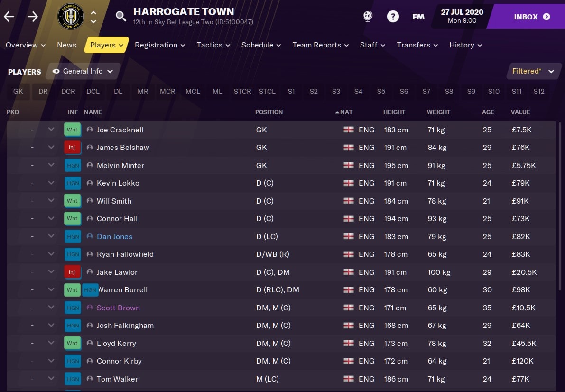The image size is (565, 392).
Task: Open the Registration menu
Action: pyautogui.click(x=159, y=45)
